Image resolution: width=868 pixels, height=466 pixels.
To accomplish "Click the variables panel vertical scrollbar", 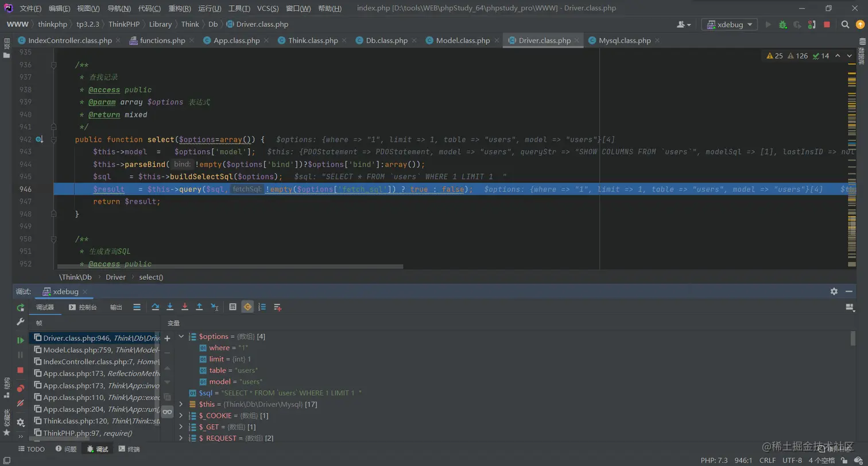I will point(853,339).
